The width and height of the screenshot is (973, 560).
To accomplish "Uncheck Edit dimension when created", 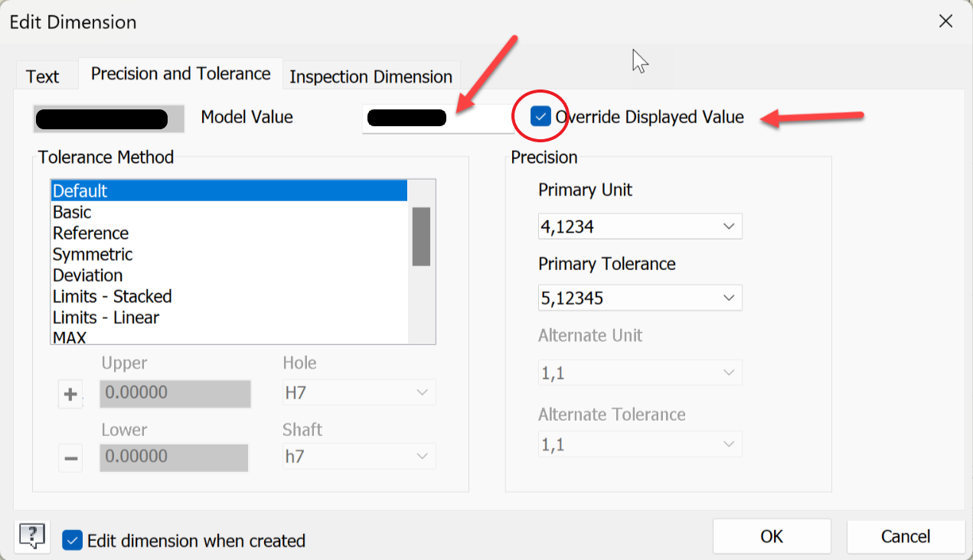I will (73, 540).
